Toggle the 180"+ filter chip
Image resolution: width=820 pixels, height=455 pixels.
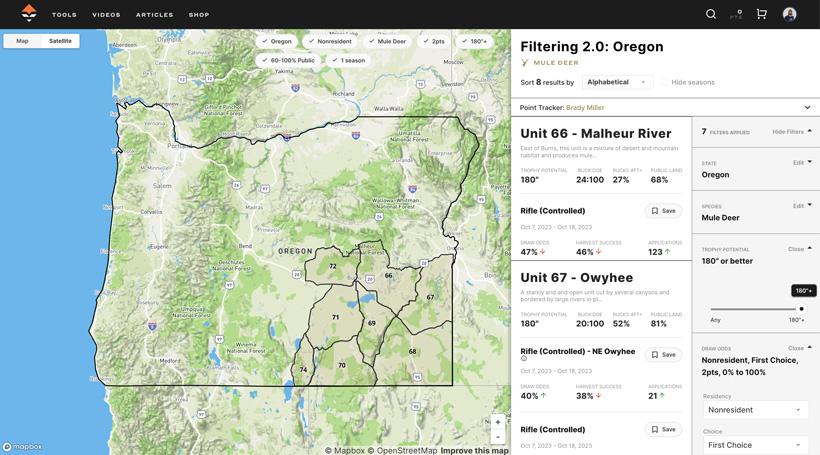(x=474, y=41)
